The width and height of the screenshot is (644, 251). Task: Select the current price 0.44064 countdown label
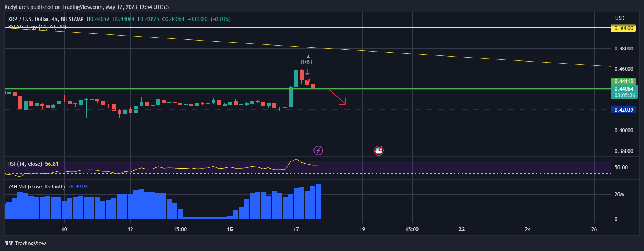click(624, 92)
